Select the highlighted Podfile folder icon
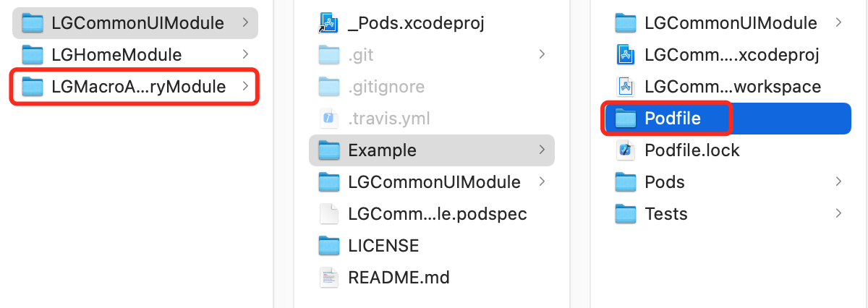Image resolution: width=868 pixels, height=308 pixels. pyautogui.click(x=625, y=119)
